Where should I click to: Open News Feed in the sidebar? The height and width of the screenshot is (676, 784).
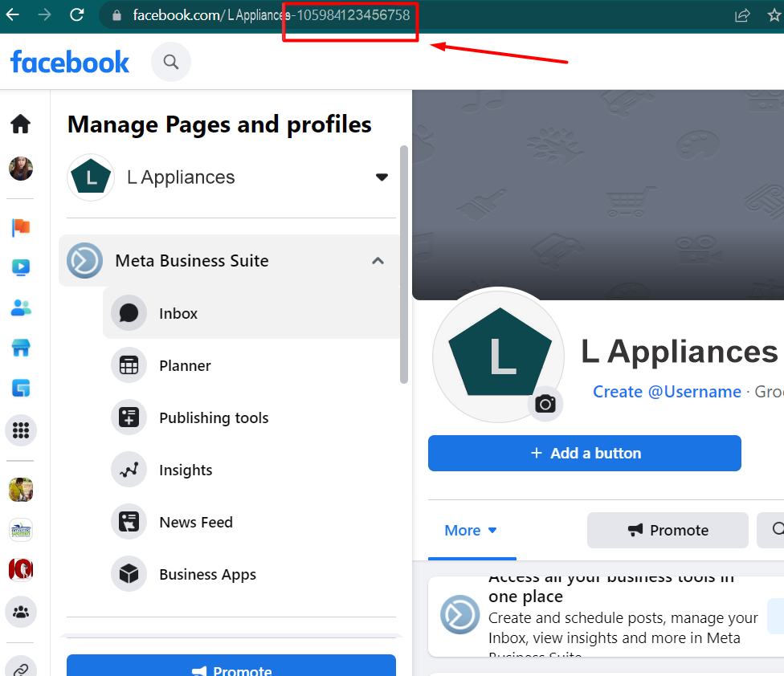(x=251, y=522)
